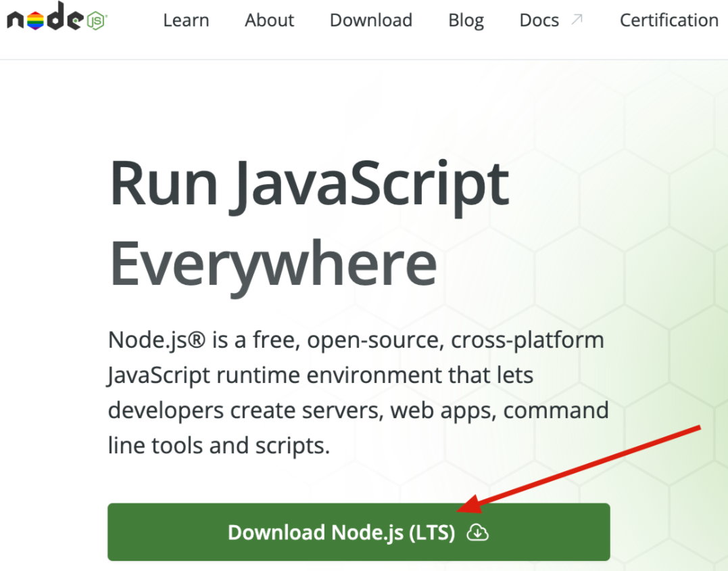The width and height of the screenshot is (728, 571).
Task: Click the Node.js logo in the header
Action: (57, 17)
